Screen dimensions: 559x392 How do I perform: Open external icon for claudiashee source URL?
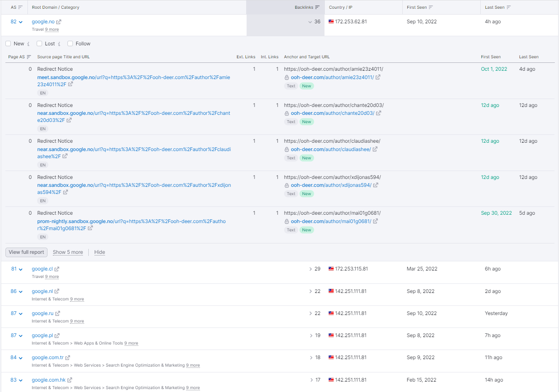(x=65, y=156)
